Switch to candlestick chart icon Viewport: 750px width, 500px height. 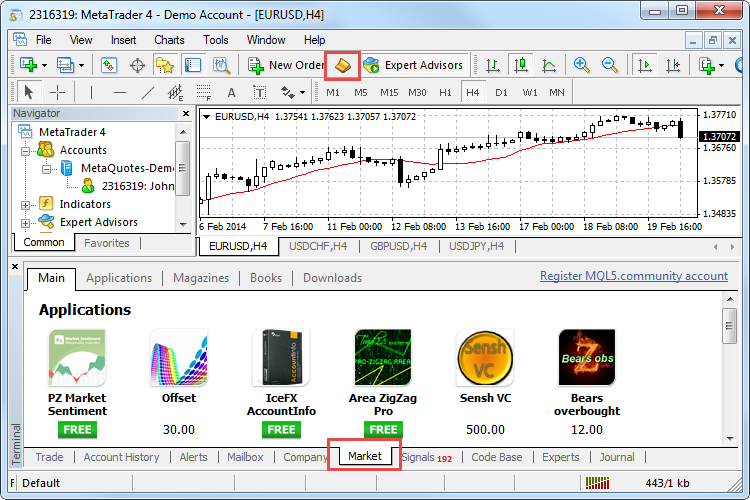point(521,65)
